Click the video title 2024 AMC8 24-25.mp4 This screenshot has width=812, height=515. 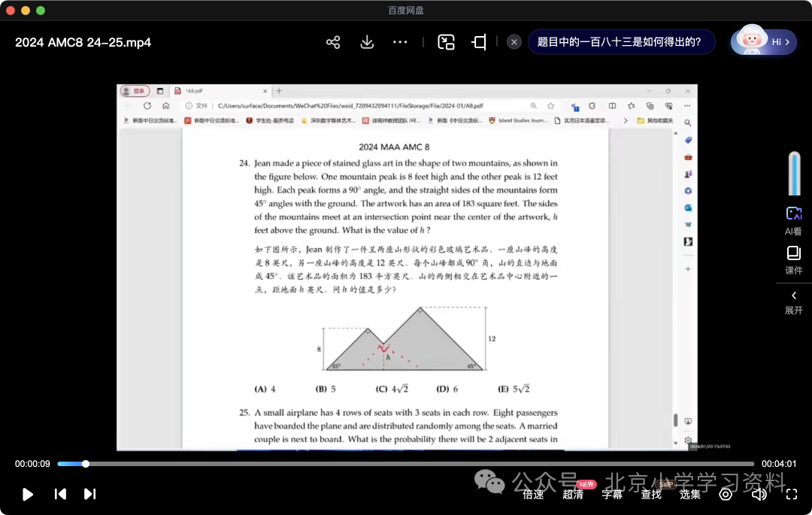pos(83,42)
